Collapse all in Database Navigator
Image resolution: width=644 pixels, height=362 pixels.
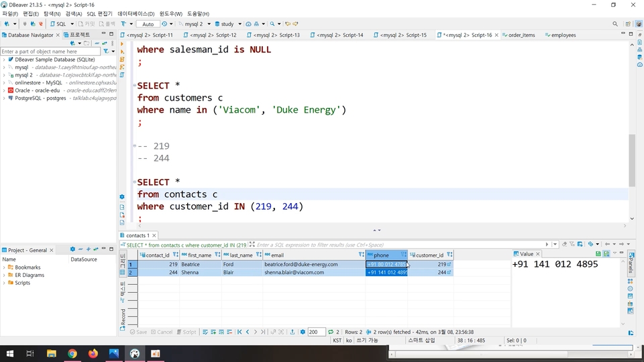[97, 43]
